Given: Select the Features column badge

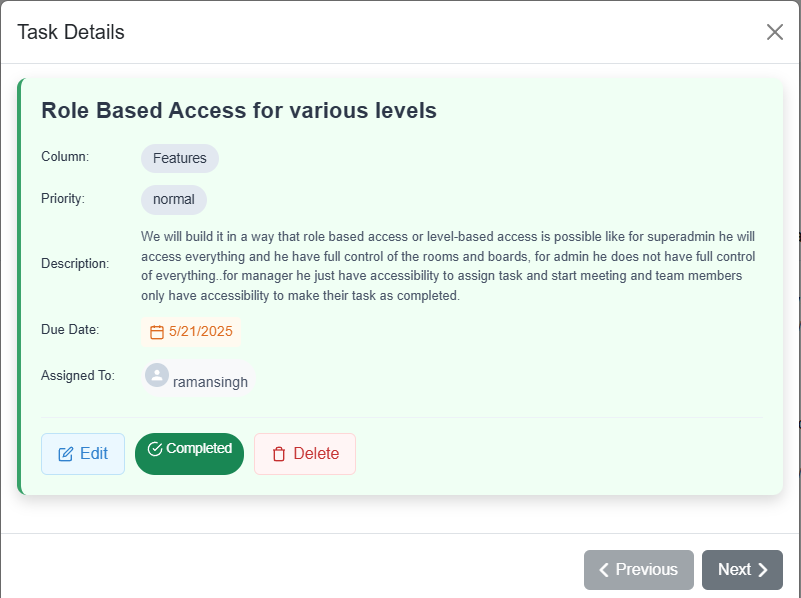Looking at the screenshot, I should pyautogui.click(x=180, y=158).
